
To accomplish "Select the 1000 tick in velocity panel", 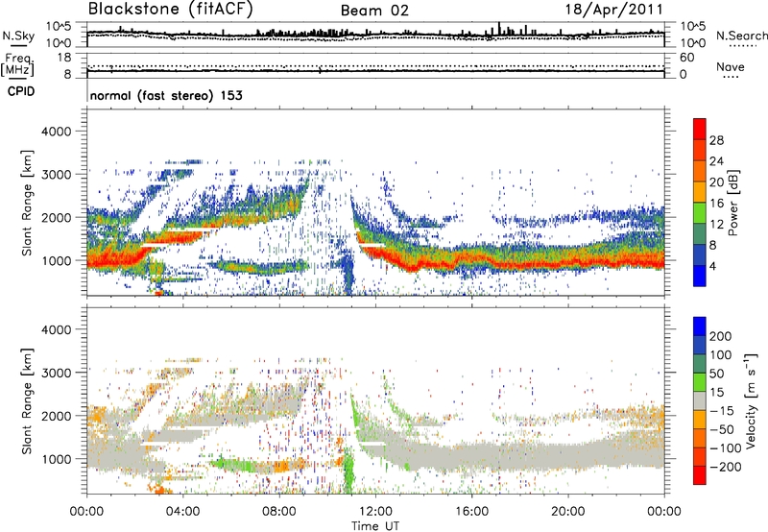I will point(56,459).
